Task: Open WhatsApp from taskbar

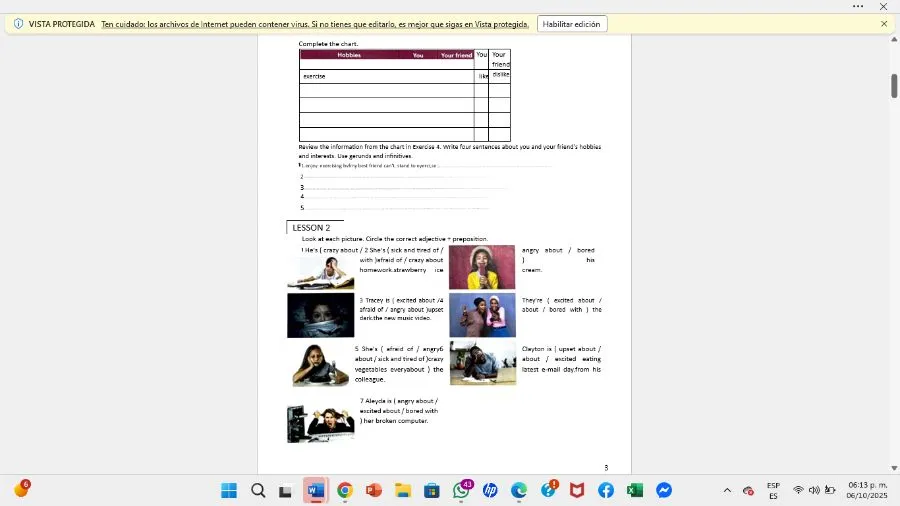Action: click(x=461, y=491)
